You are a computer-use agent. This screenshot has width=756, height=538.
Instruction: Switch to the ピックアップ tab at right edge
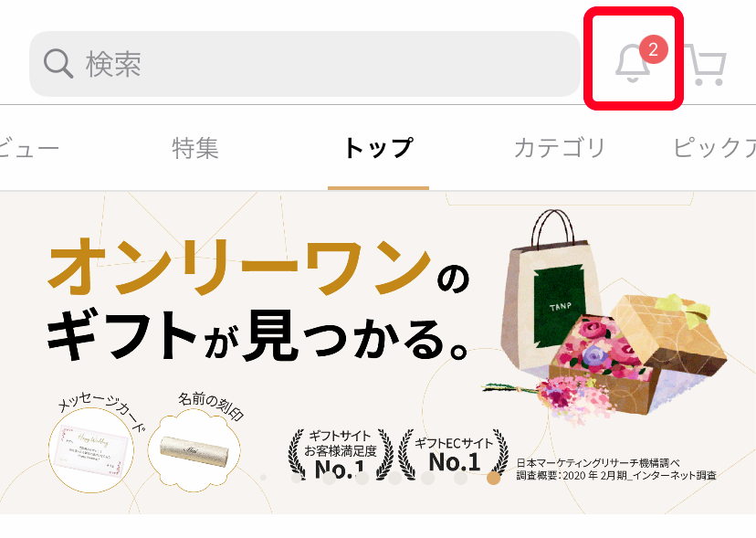715,148
